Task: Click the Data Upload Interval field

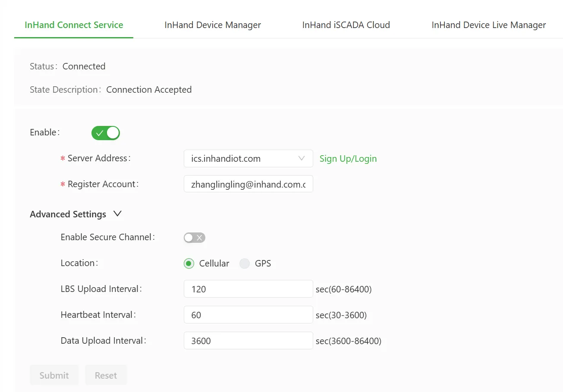Action: tap(248, 341)
